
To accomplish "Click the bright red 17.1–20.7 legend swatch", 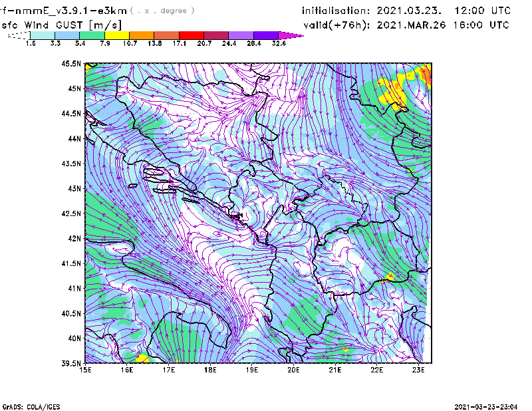I will (x=192, y=35).
